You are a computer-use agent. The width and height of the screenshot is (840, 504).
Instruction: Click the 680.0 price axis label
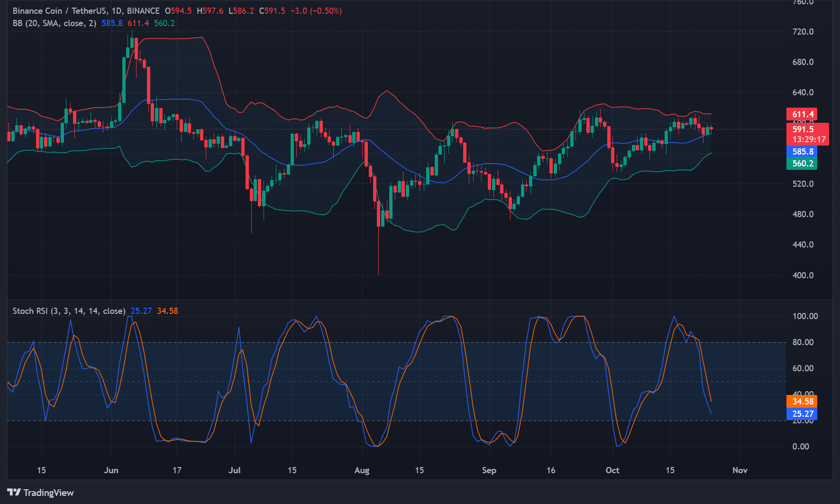803,62
